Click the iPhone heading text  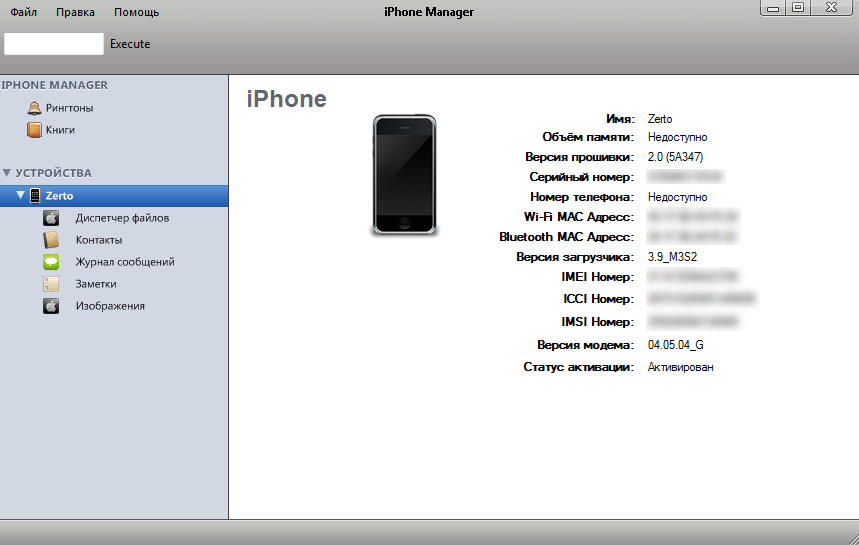pos(287,99)
